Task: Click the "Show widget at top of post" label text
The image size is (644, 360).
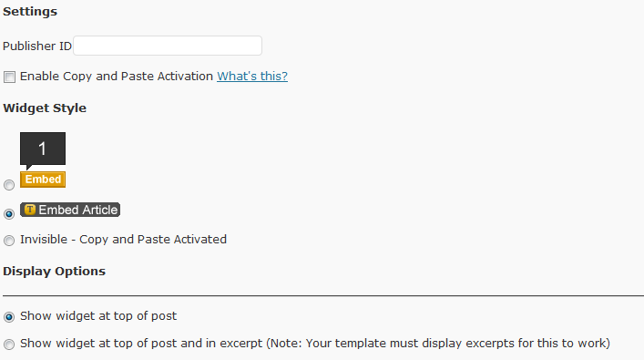Action: tap(98, 316)
